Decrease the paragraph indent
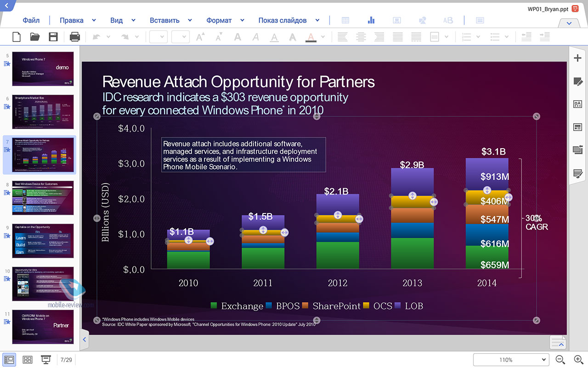Image resolution: width=588 pixels, height=368 pixels. (x=526, y=37)
